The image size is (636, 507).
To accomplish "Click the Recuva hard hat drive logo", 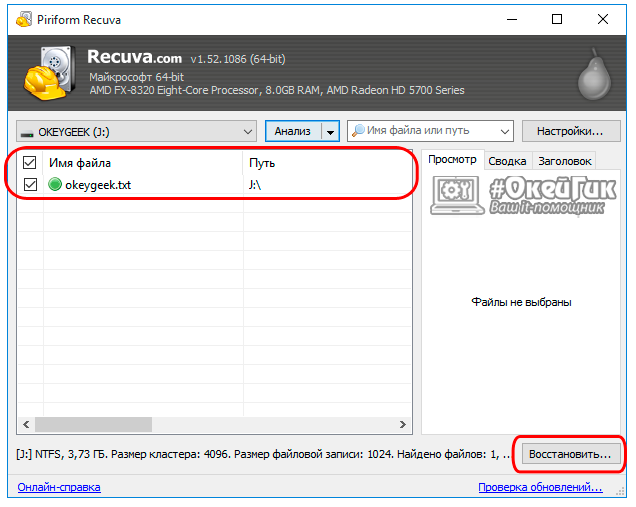I will click(49, 73).
